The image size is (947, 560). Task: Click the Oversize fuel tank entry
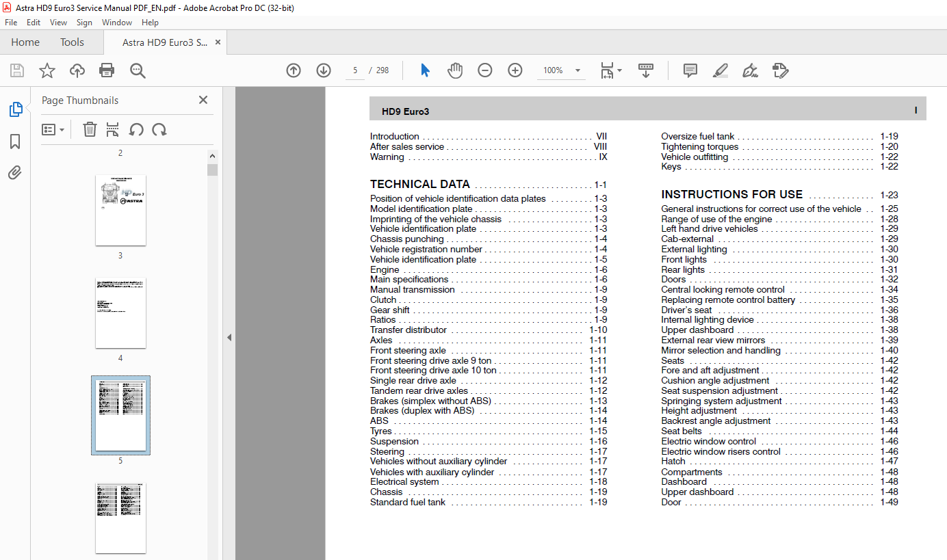tap(779, 137)
